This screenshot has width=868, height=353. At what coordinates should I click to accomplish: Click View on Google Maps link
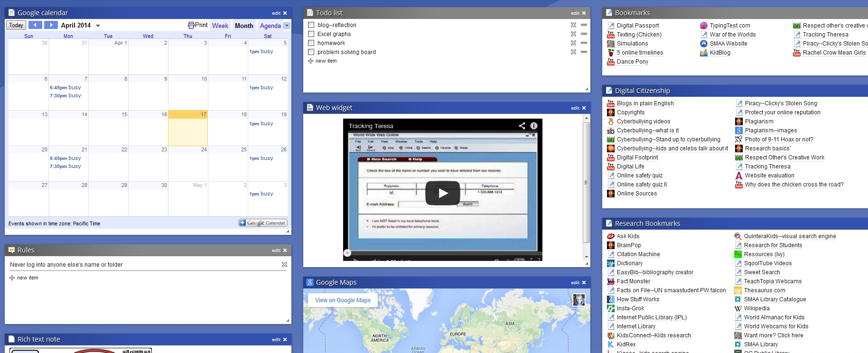343,300
